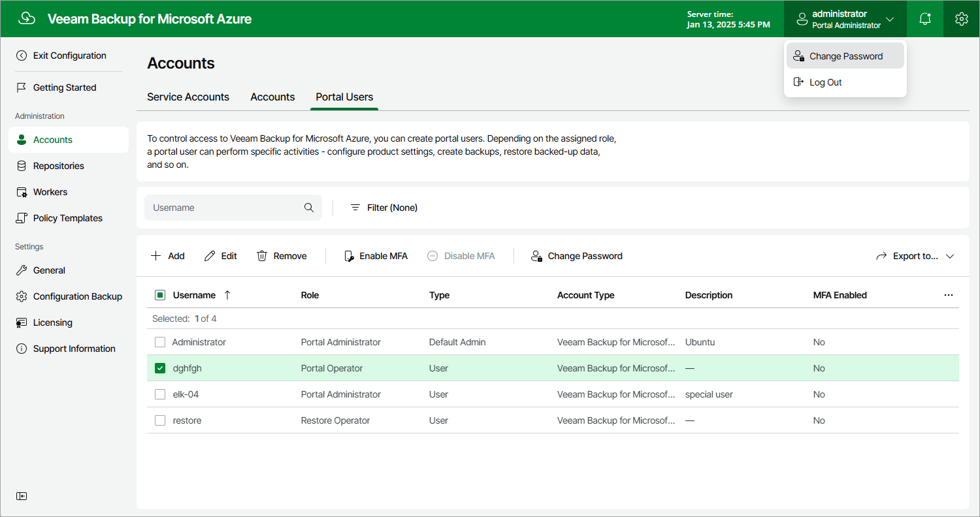Image resolution: width=980 pixels, height=517 pixels.
Task: Click the Account Type column header
Action: tap(586, 295)
